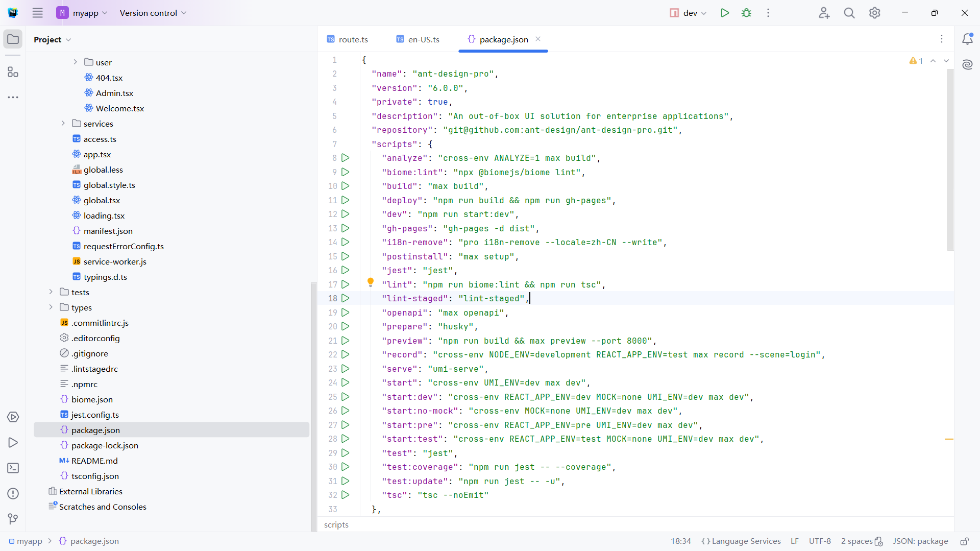
Task: Run the 'tsc' script gutter icon
Action: (346, 495)
